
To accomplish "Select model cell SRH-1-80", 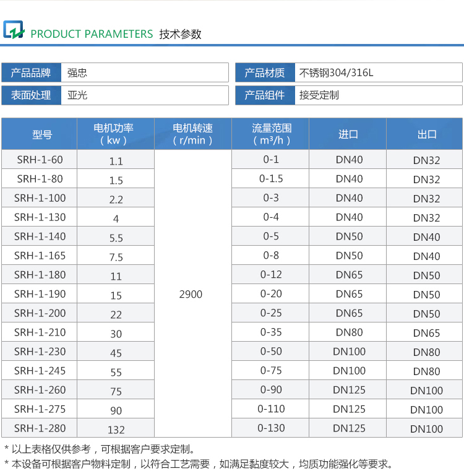I will coord(40,178).
